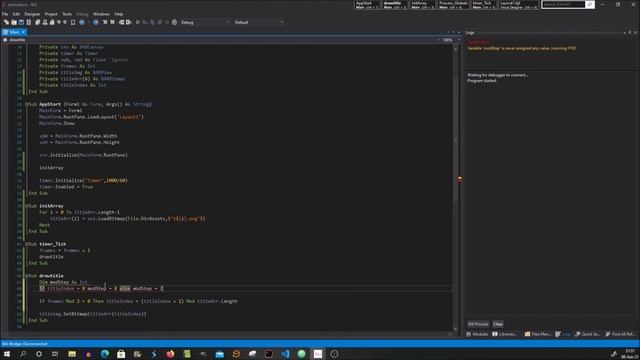Click the Save toolbar icon
Screen dimensions: 640x360
(21, 22)
